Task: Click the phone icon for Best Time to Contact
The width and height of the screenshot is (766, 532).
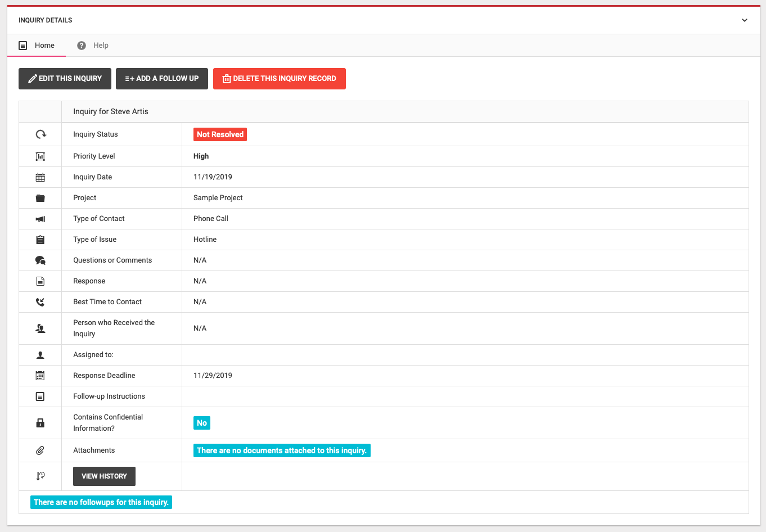Action: tap(40, 302)
